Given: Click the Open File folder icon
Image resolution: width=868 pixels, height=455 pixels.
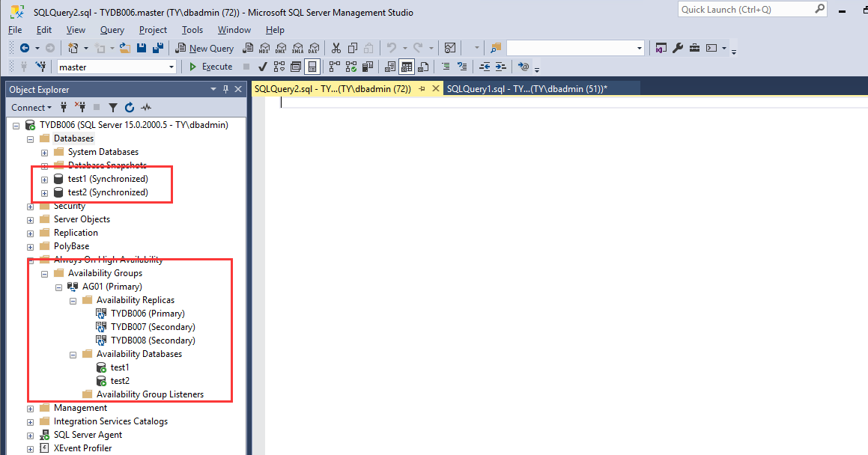Looking at the screenshot, I should coord(125,48).
